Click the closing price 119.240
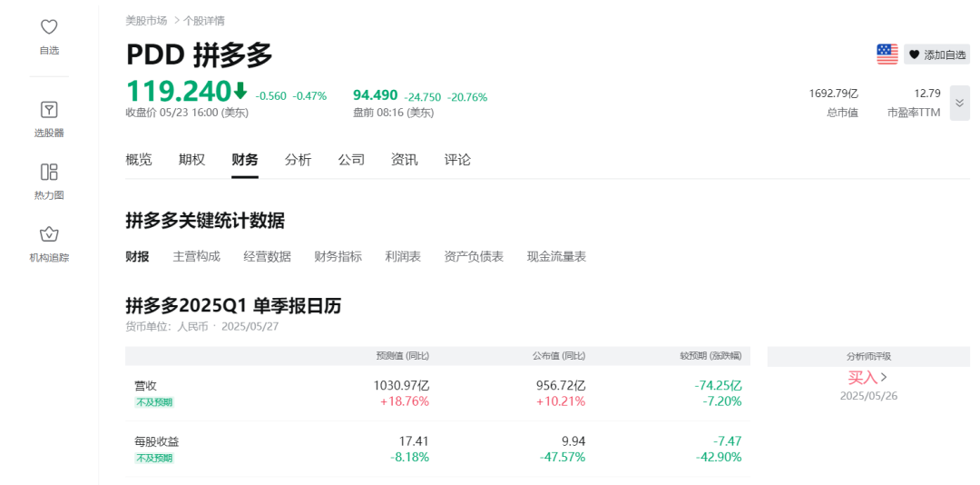980x485 pixels. tap(179, 92)
